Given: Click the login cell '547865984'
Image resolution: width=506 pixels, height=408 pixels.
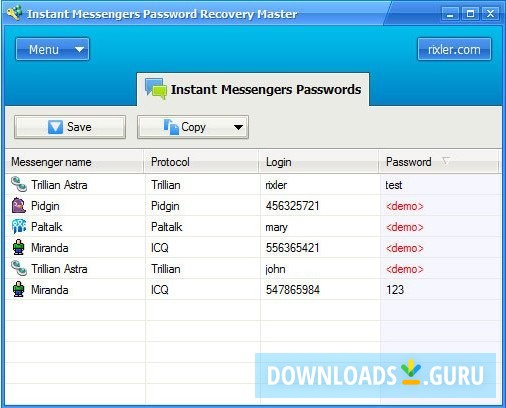Looking at the screenshot, I should [293, 290].
